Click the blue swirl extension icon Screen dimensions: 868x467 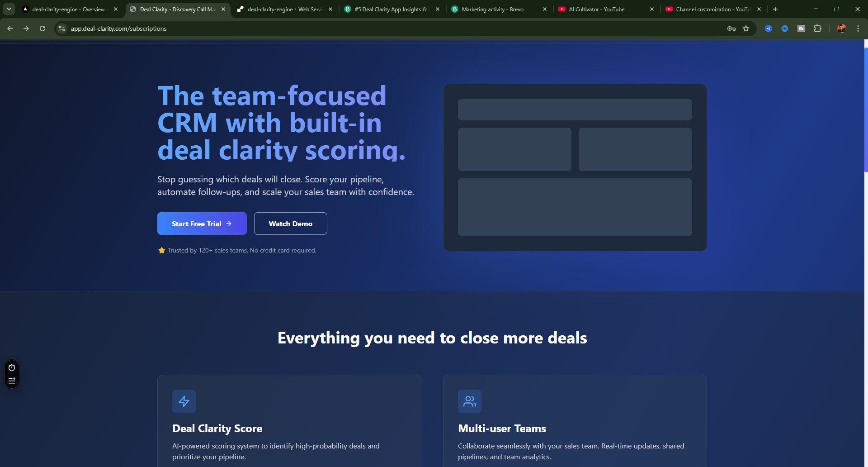(x=785, y=28)
